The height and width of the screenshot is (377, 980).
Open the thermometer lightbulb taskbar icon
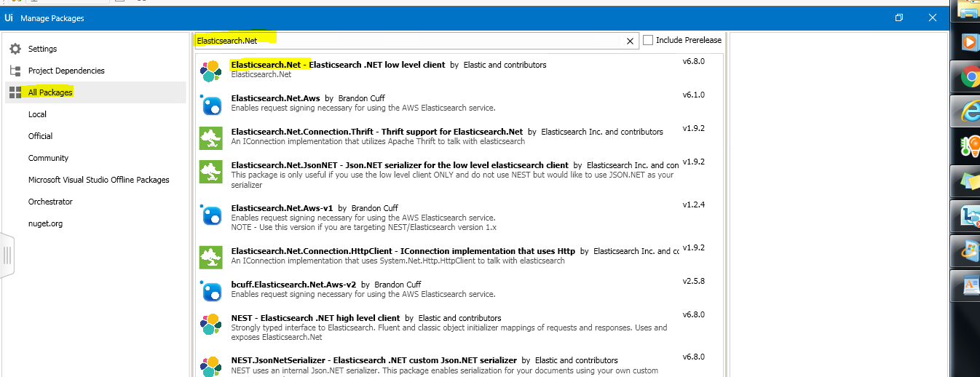click(969, 146)
